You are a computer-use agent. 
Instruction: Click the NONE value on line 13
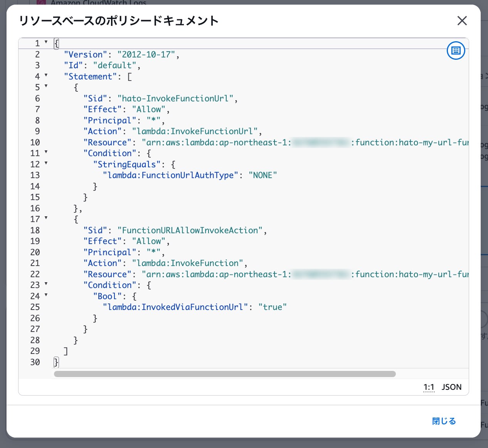(x=263, y=175)
